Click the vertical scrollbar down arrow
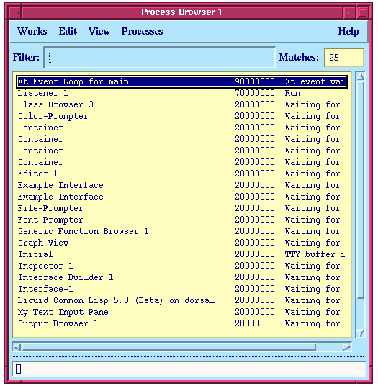Screen dimensions: 378x391 360,333
